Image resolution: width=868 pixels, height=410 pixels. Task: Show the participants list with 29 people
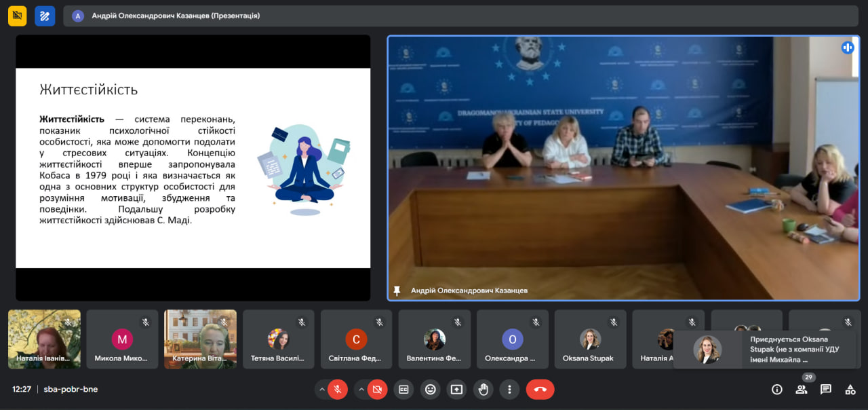point(802,389)
